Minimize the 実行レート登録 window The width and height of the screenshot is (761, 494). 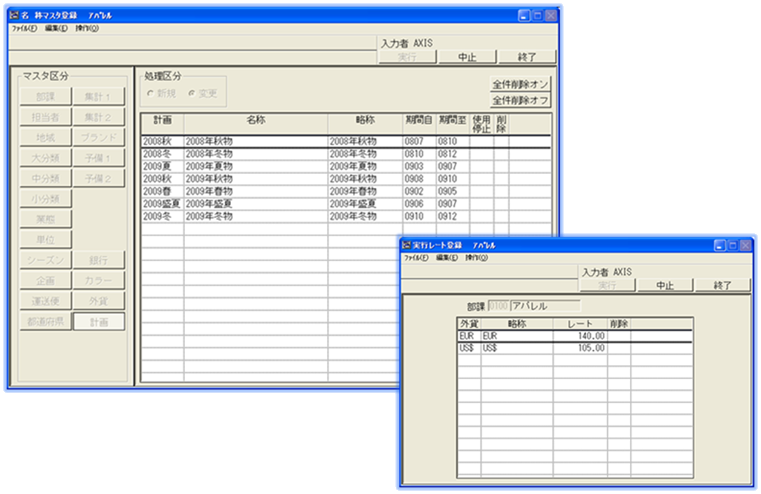click(x=719, y=245)
